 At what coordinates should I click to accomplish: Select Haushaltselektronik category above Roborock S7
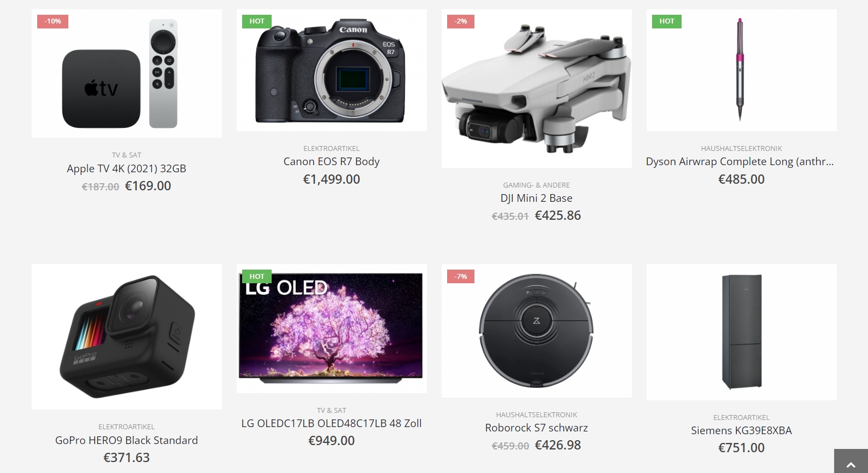coord(537,415)
